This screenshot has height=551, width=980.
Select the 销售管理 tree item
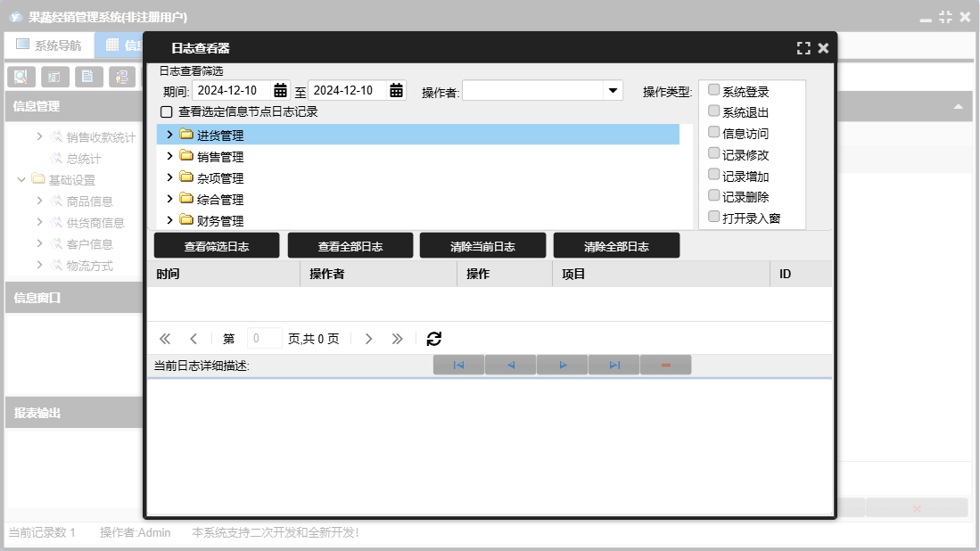pyautogui.click(x=220, y=157)
